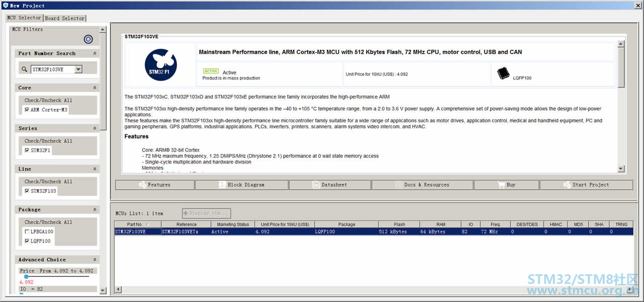Viewport: 644px width, 302px height.
Task: Collapse the Line filter section
Action: pyautogui.click(x=95, y=169)
